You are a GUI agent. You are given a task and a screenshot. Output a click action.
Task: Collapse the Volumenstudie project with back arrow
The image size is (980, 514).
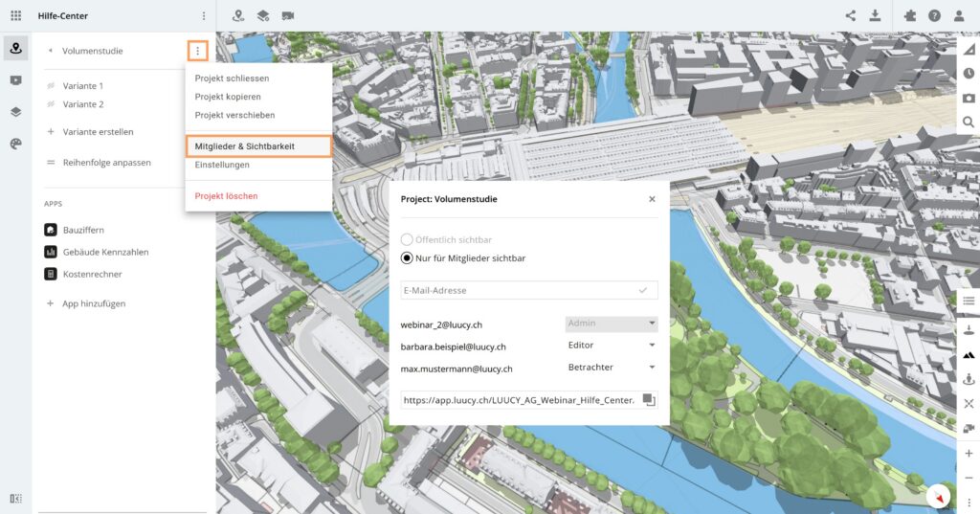coord(50,51)
